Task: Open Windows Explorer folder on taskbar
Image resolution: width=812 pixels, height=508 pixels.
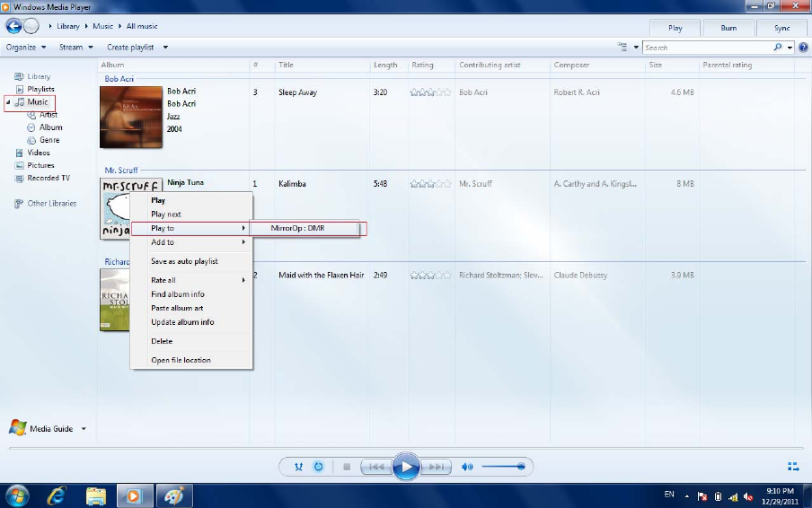Action: coord(96,496)
